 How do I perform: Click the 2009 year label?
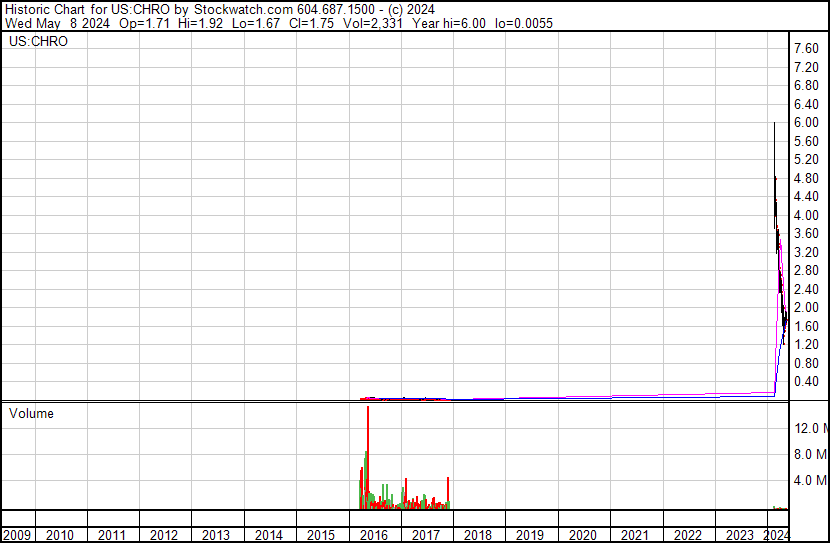click(17, 535)
